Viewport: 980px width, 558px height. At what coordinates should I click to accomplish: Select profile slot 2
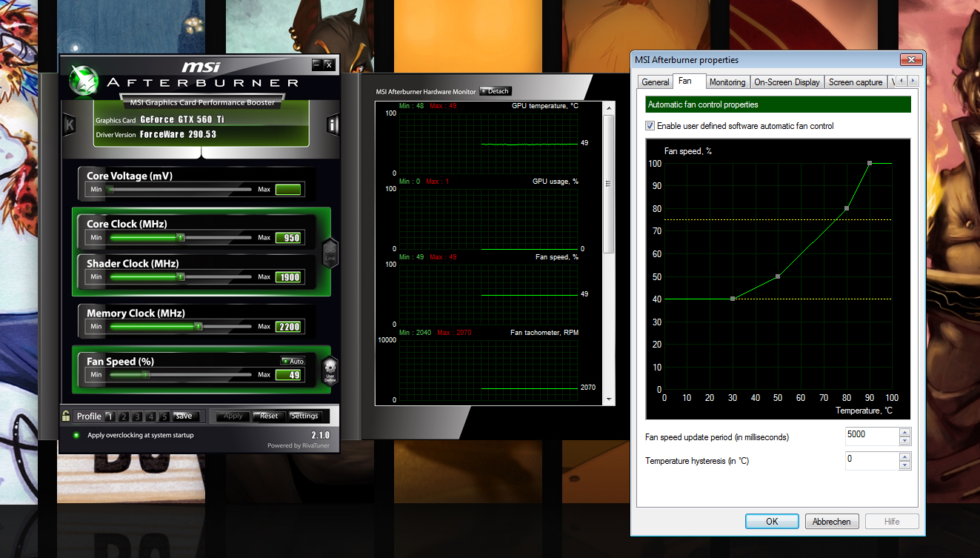coord(123,416)
